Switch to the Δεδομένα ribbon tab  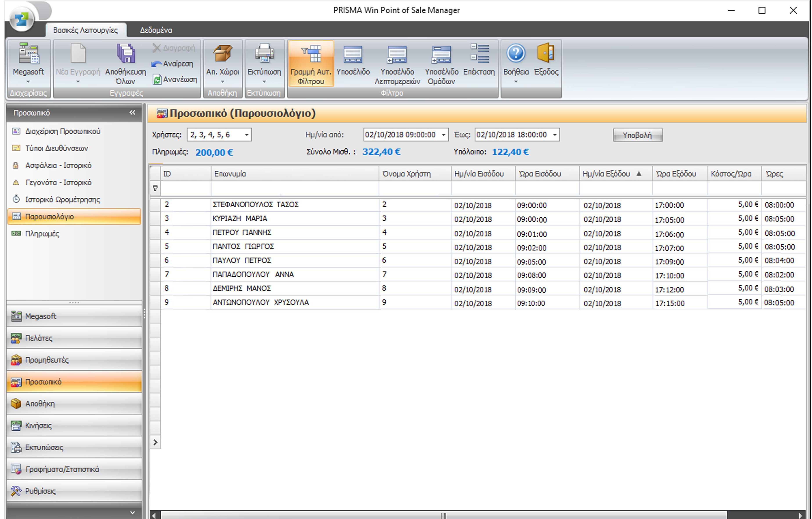[156, 30]
